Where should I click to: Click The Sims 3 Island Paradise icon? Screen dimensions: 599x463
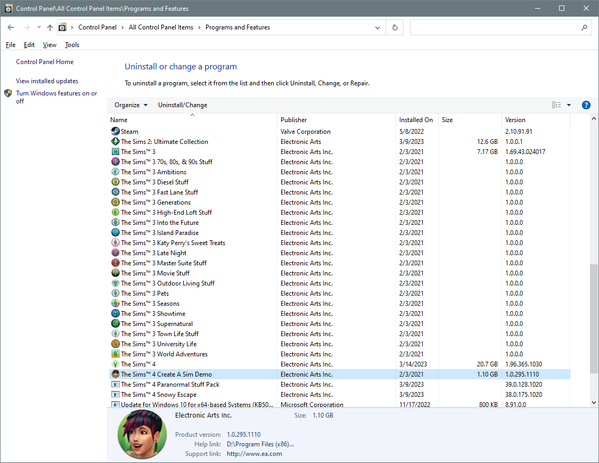(115, 233)
